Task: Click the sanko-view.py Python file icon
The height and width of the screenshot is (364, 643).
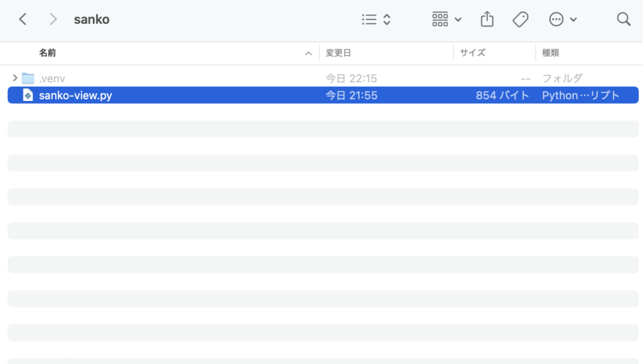Action: tap(28, 95)
